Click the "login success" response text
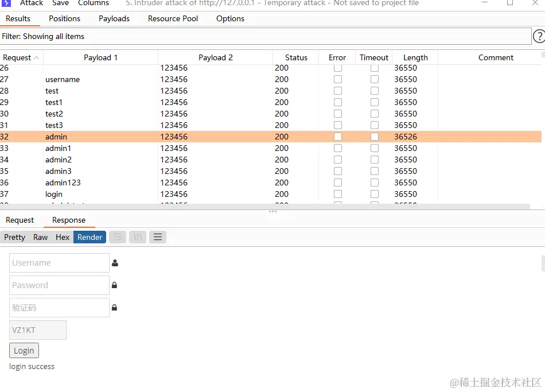Image resolution: width=545 pixels, height=392 pixels. point(32,367)
